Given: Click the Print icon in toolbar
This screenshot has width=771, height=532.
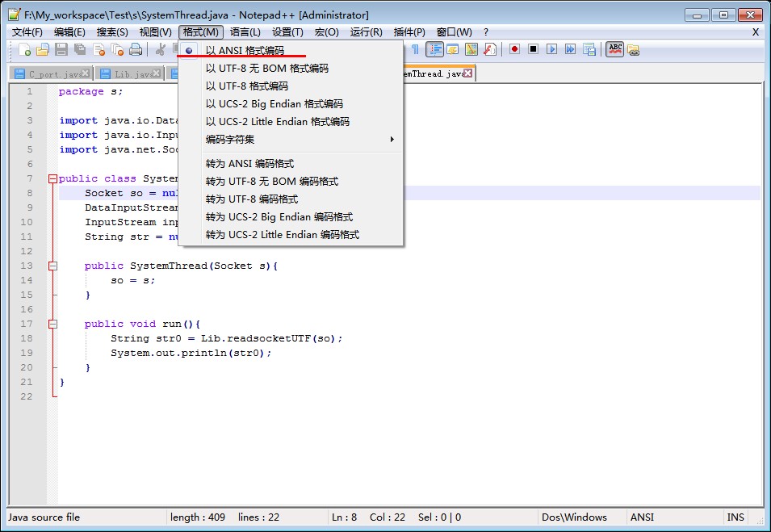Looking at the screenshot, I should click(x=136, y=50).
